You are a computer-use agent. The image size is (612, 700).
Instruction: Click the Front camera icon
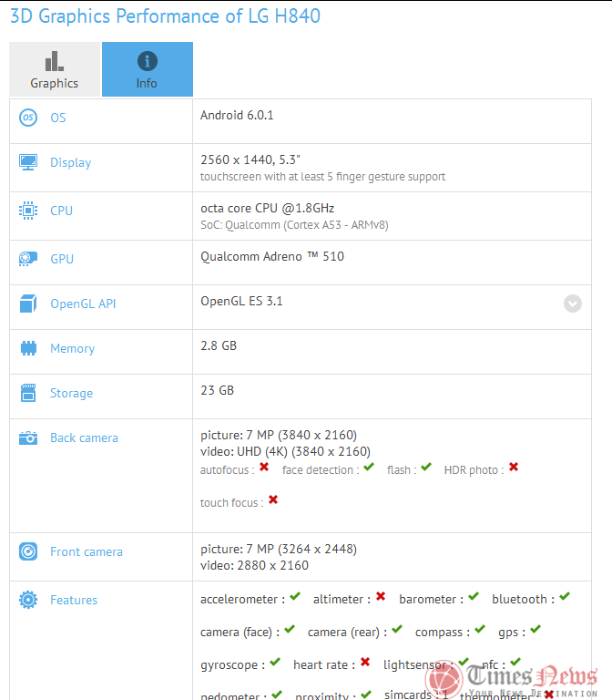(x=28, y=551)
